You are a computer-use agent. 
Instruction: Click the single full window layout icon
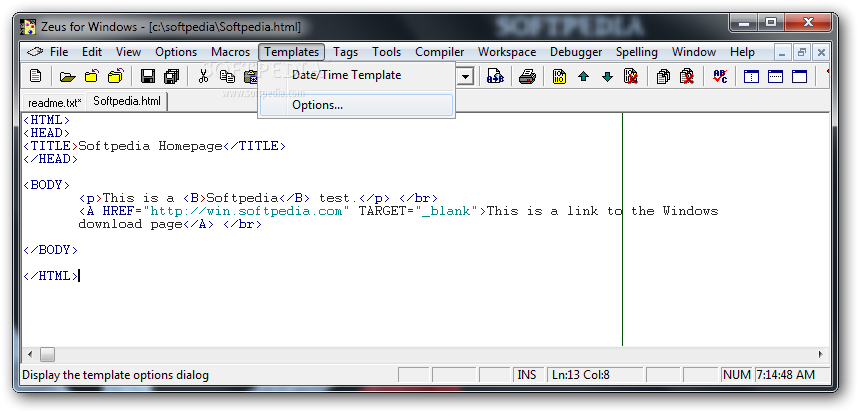pyautogui.click(x=799, y=76)
